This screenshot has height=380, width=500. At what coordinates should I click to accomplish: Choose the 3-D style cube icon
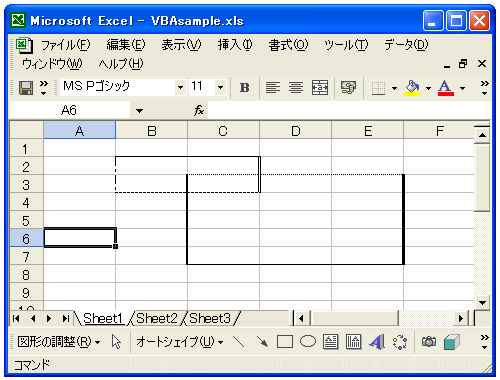coord(452,342)
